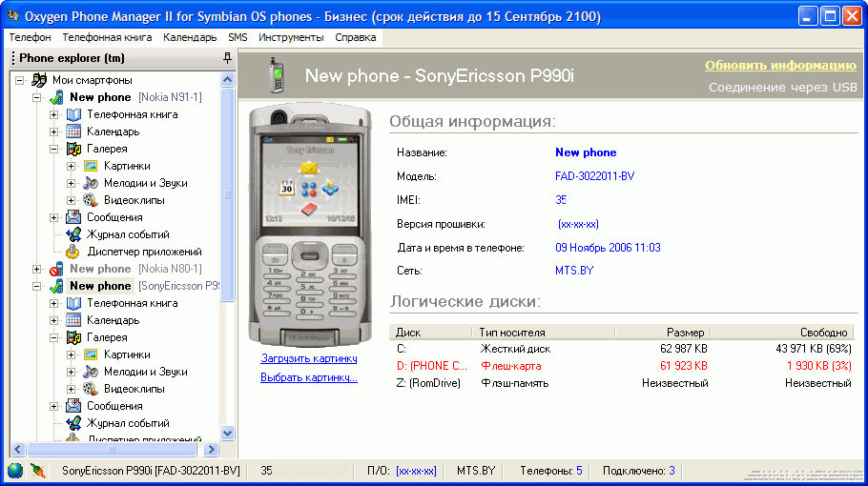
Task: Click Мелодии и Звуки icon under SonyEricsson phone
Action: pyautogui.click(x=91, y=372)
